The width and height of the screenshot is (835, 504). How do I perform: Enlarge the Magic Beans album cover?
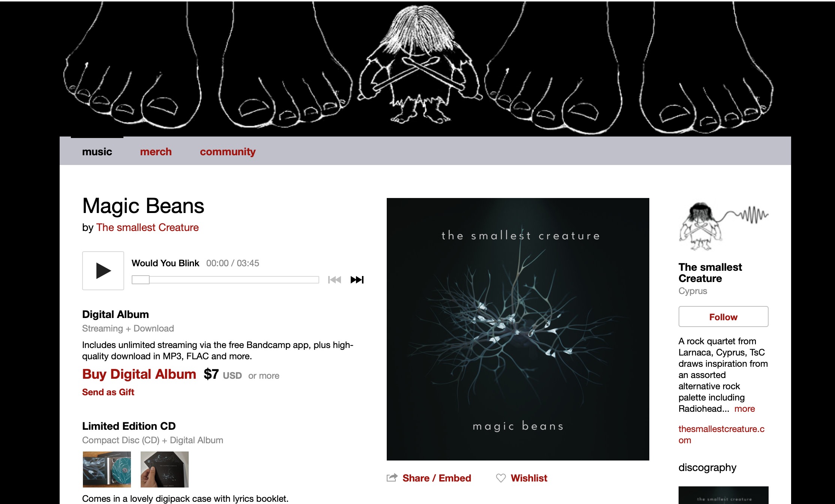tap(518, 329)
